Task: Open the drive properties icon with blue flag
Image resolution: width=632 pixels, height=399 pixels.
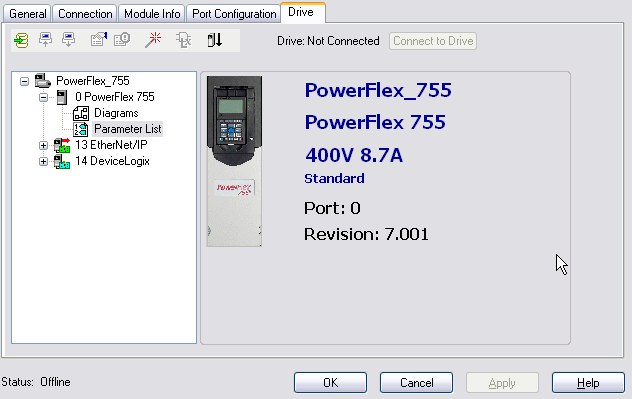Action: [99, 39]
